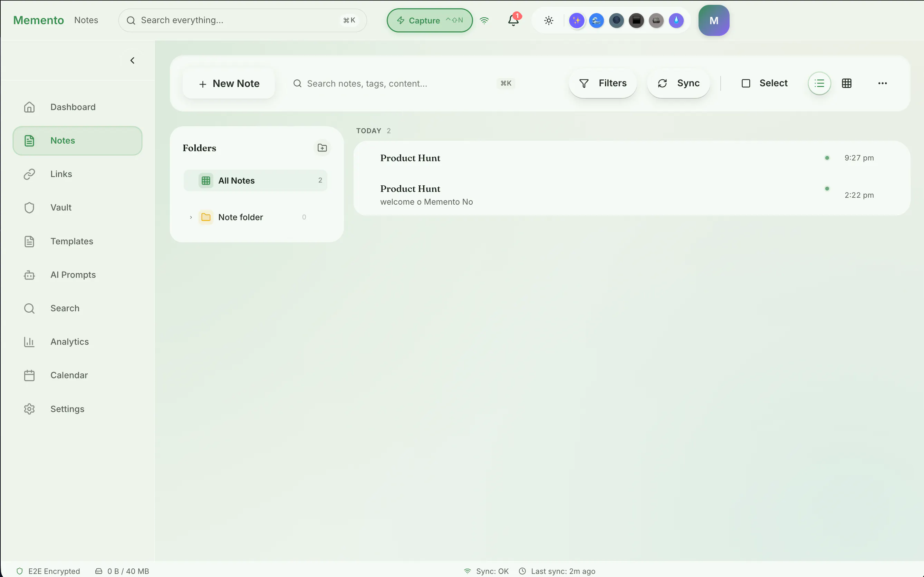The image size is (924, 577).
Task: Pick the blue wave theme swatch
Action: (596, 21)
